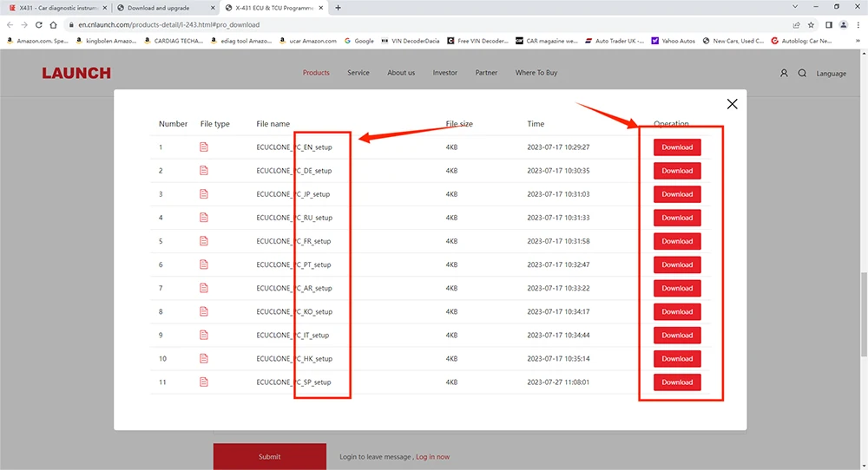Open the About us menu

click(401, 73)
